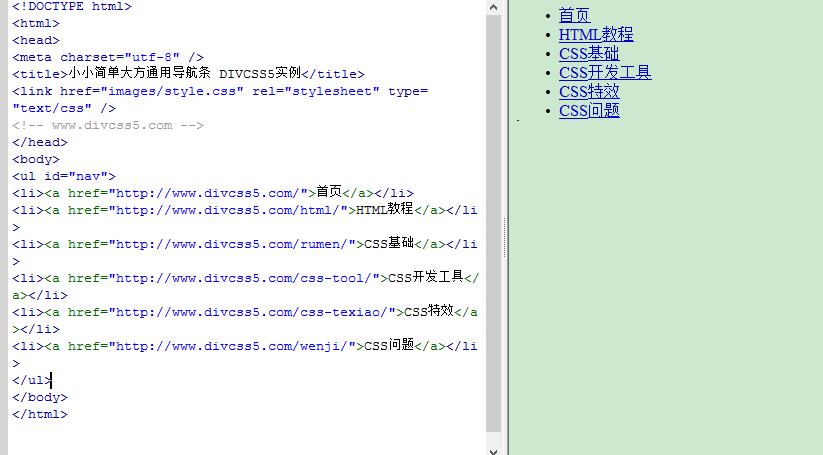This screenshot has width=823, height=455.
Task: Click the </ul> closing tag line
Action: tap(31, 380)
